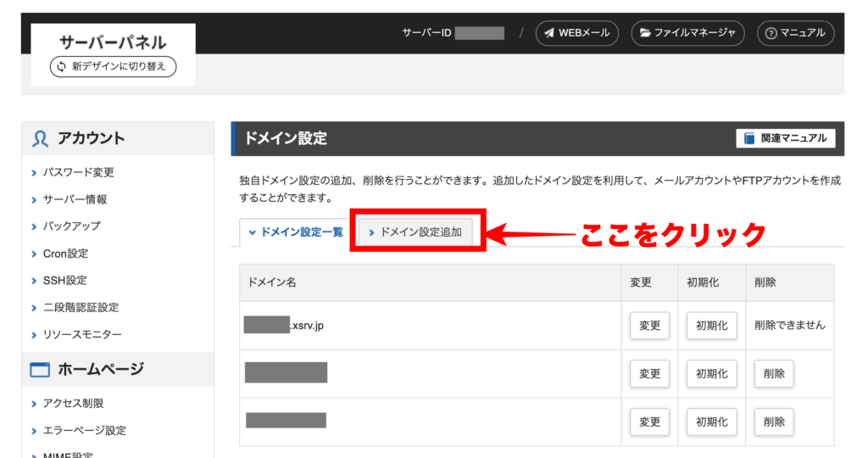This screenshot has height=458, width=868.
Task: Open Cron設定 from the sidebar
Action: tap(65, 254)
